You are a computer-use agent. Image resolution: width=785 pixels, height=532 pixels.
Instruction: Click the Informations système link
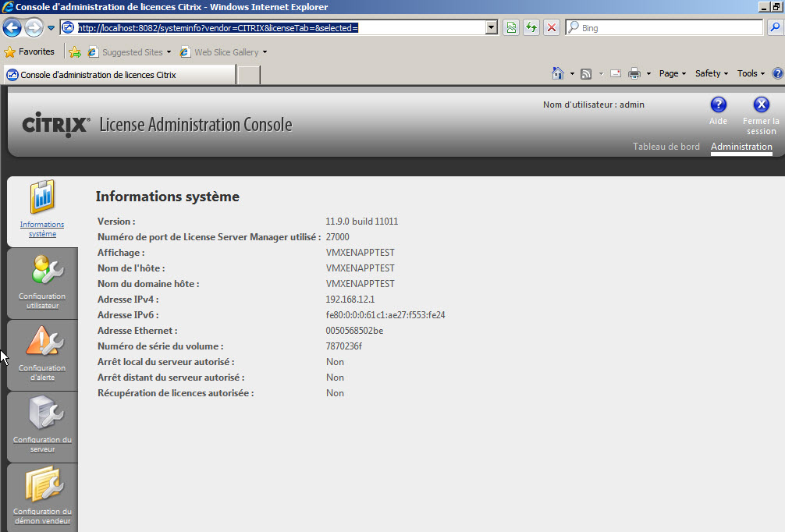[42, 229]
